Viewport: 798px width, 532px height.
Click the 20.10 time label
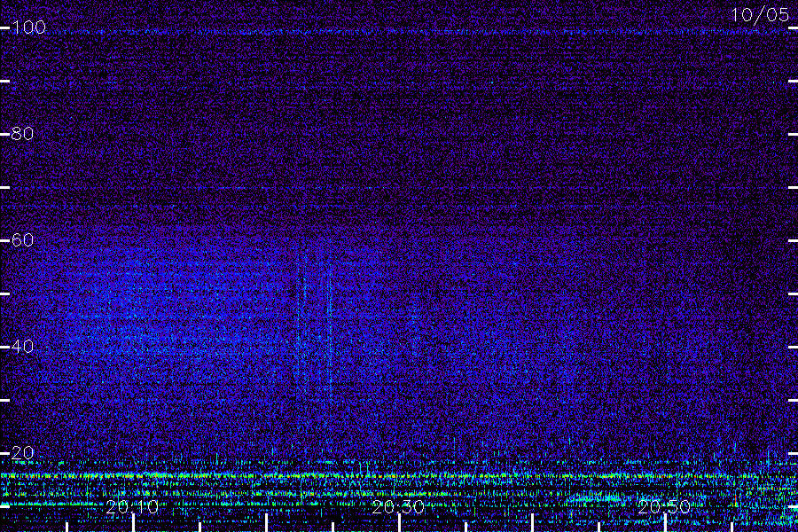point(132,507)
